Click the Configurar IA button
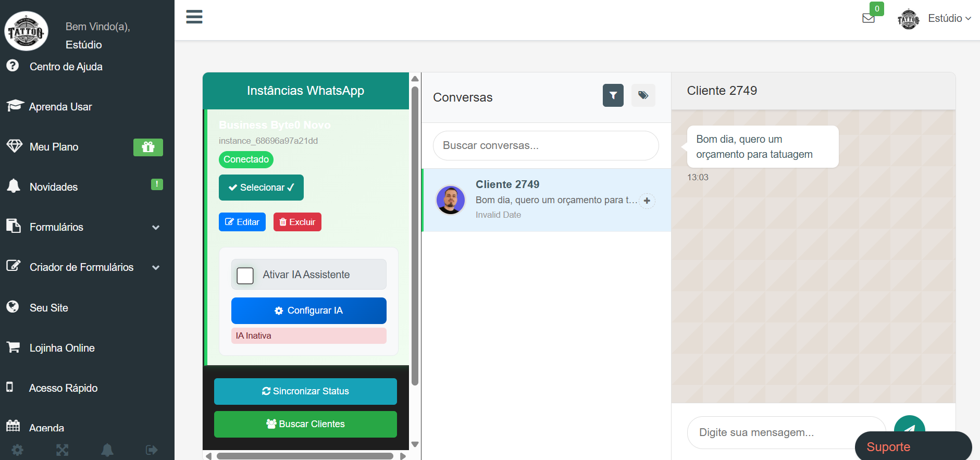980x460 pixels. [x=309, y=310]
